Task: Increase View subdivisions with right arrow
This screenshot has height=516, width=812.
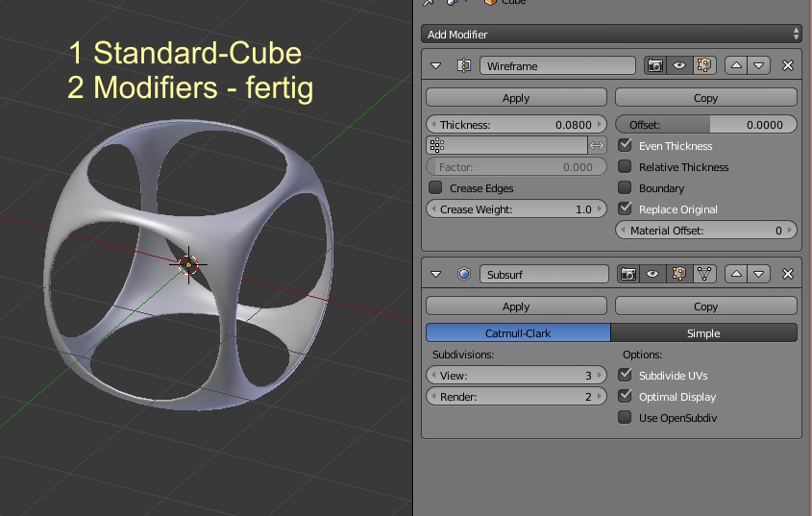Action: coord(600,375)
